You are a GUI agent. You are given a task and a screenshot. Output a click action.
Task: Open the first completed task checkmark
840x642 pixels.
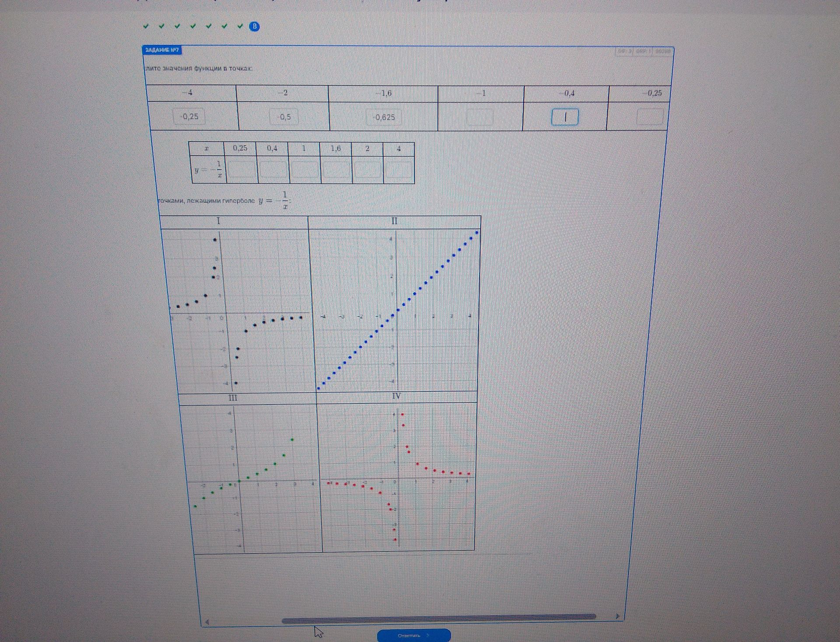146,26
